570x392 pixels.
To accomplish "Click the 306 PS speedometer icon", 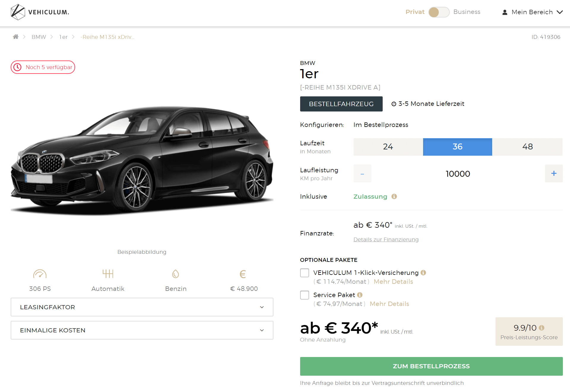I will pos(40,274).
